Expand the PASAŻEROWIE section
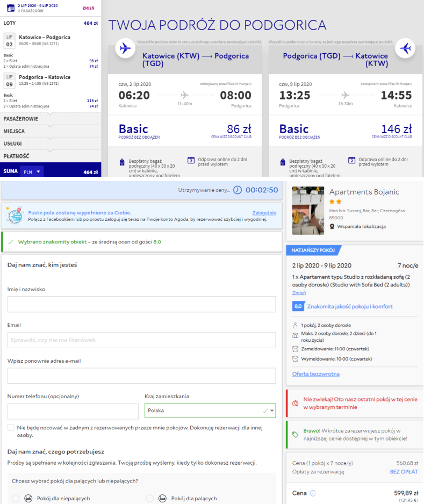Image resolution: width=424 pixels, height=504 pixels. coord(51,119)
